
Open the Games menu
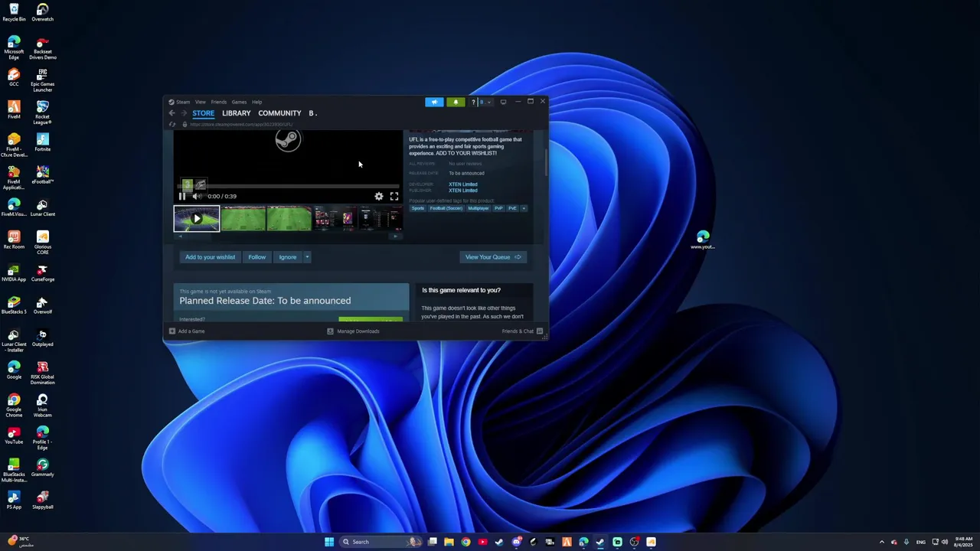pos(239,102)
